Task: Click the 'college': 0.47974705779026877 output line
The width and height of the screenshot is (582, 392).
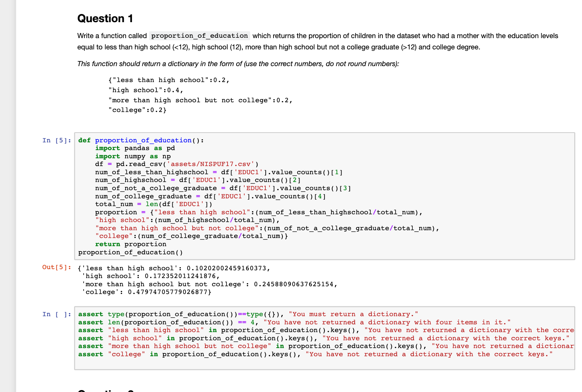Action: [146, 292]
